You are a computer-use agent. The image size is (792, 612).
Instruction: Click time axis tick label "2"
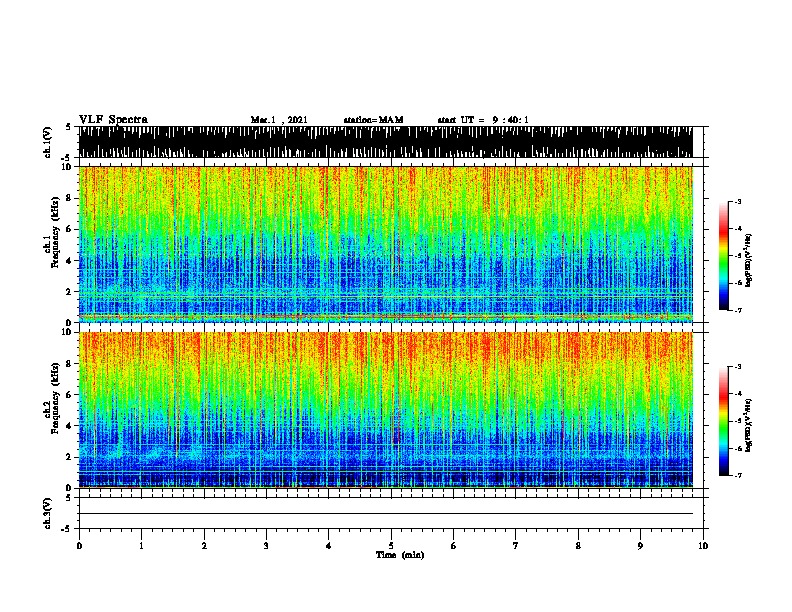click(x=204, y=546)
